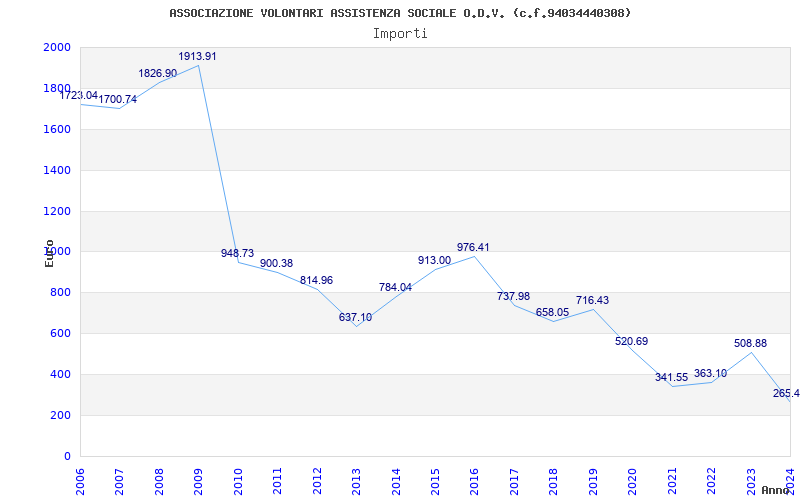Click the x-axis year 2006
The width and height of the screenshot is (800, 500).
point(80,482)
